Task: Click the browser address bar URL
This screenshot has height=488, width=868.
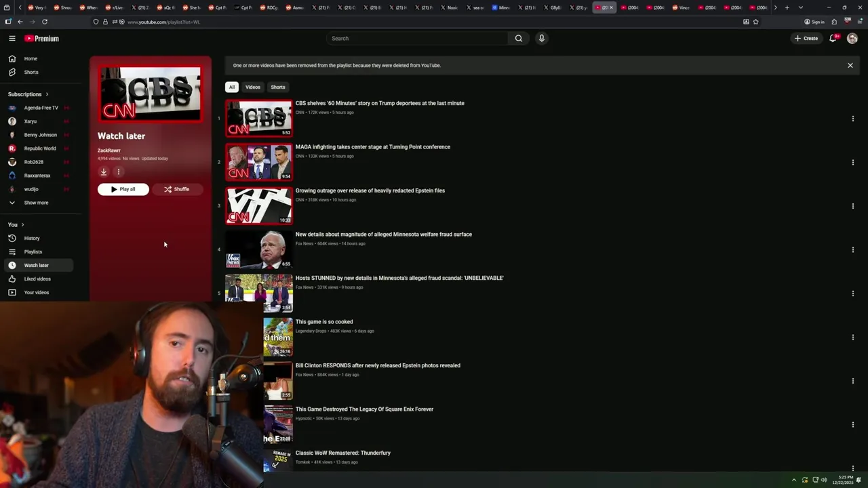Action: coord(163,22)
